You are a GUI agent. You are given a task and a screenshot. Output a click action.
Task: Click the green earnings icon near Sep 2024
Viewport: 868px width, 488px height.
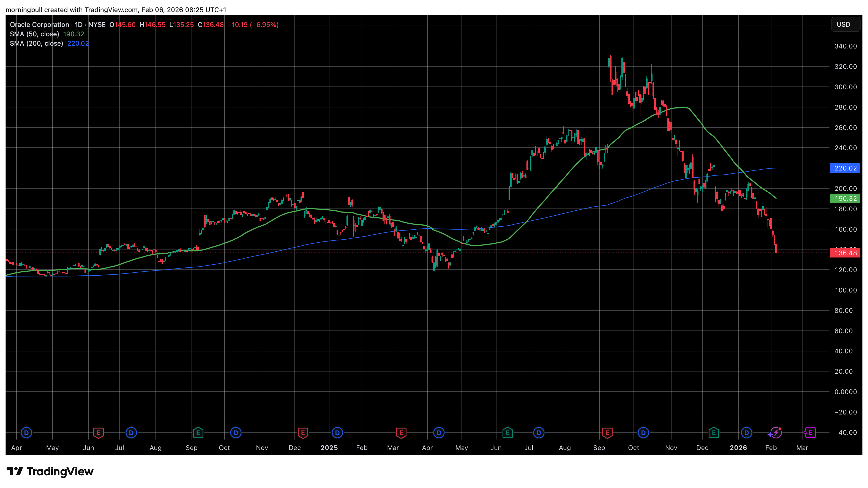[198, 432]
